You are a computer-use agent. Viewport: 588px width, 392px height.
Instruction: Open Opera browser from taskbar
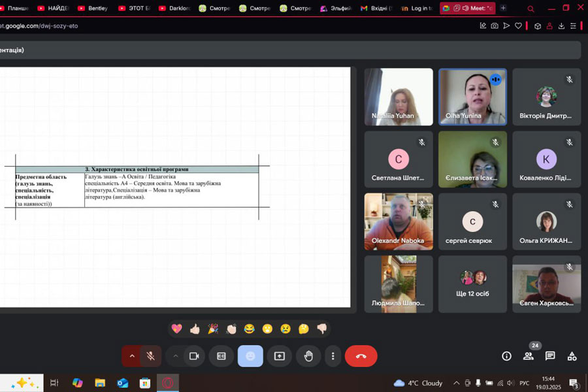168,383
